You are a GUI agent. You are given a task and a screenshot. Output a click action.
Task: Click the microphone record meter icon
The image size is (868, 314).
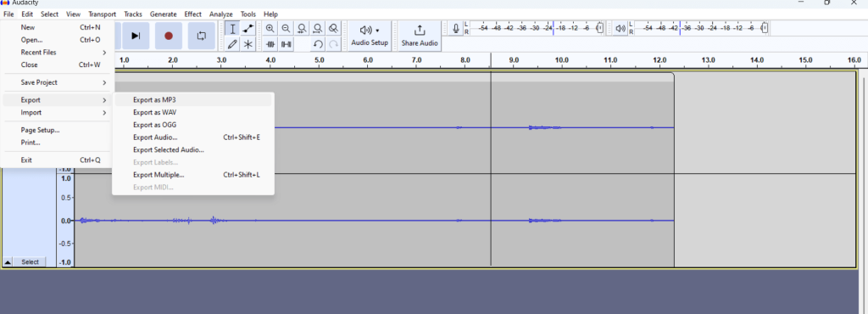tap(455, 28)
